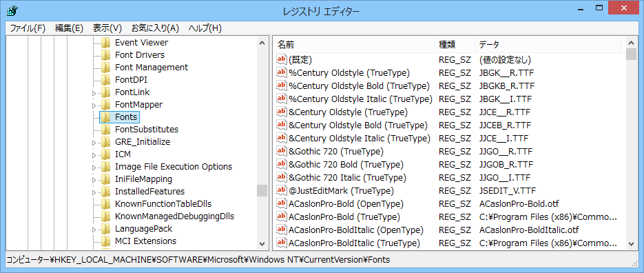Expand the LanguagePack tree node
This screenshot has height=273, width=644.
(x=94, y=230)
